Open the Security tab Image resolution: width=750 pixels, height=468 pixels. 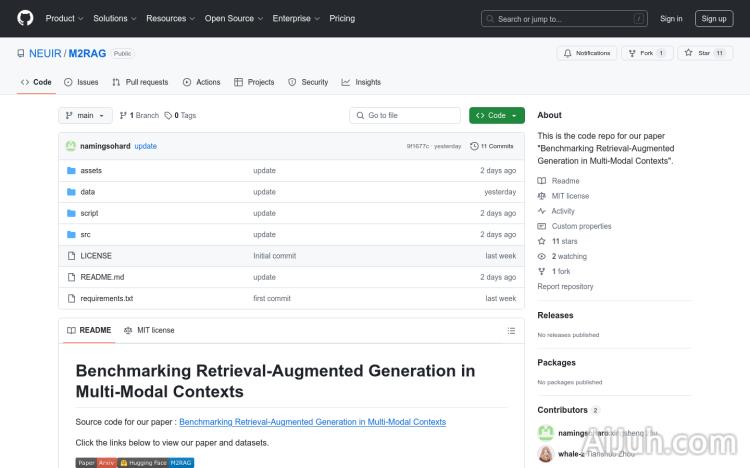[x=308, y=82]
